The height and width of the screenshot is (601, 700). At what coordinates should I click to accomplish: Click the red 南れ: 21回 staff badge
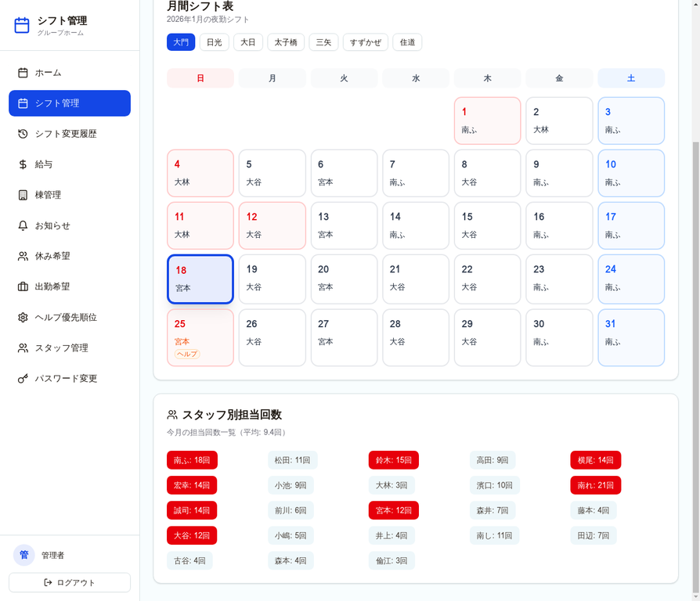tap(595, 485)
